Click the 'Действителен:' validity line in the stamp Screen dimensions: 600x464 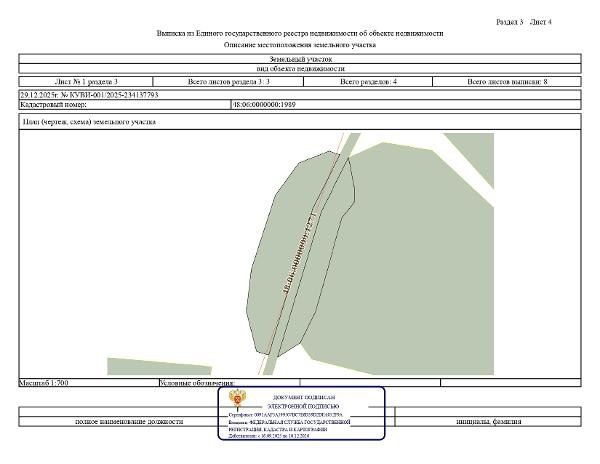click(269, 436)
